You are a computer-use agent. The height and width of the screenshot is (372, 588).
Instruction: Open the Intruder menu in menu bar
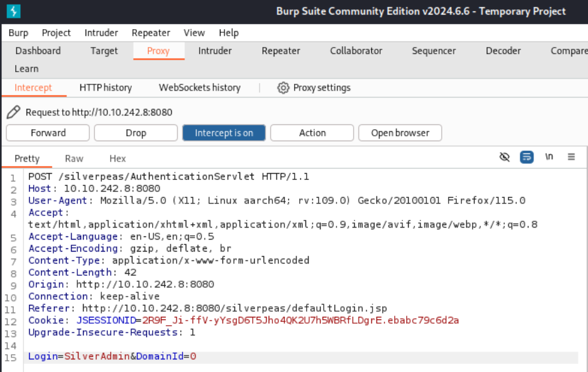coord(101,33)
